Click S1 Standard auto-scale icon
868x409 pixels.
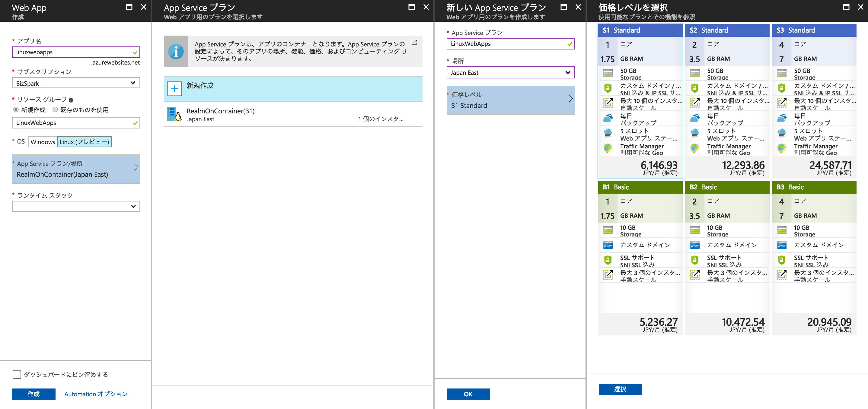tap(608, 103)
